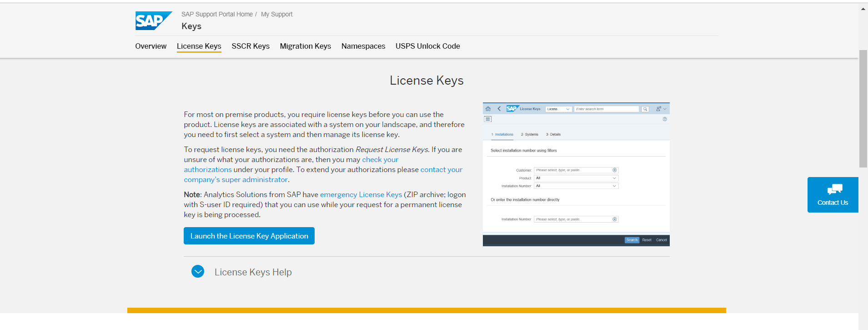This screenshot has height=330, width=868.
Task: Open emergency License Keys link
Action: click(361, 195)
